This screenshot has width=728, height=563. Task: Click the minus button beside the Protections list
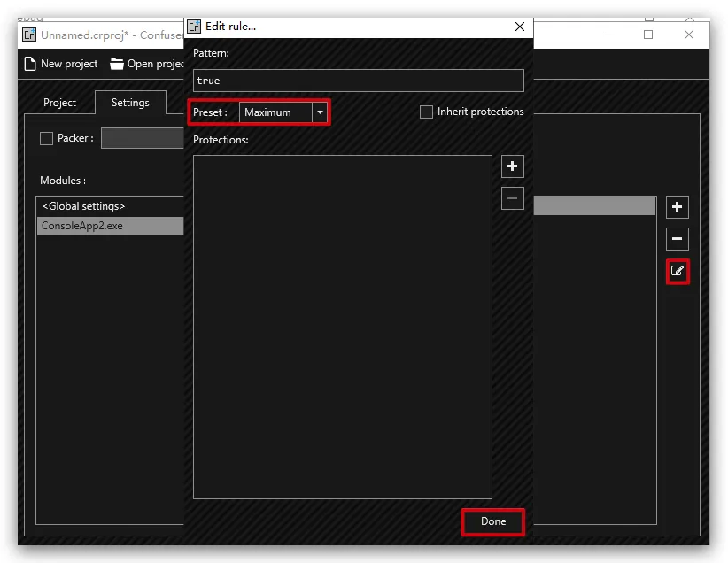coord(512,198)
